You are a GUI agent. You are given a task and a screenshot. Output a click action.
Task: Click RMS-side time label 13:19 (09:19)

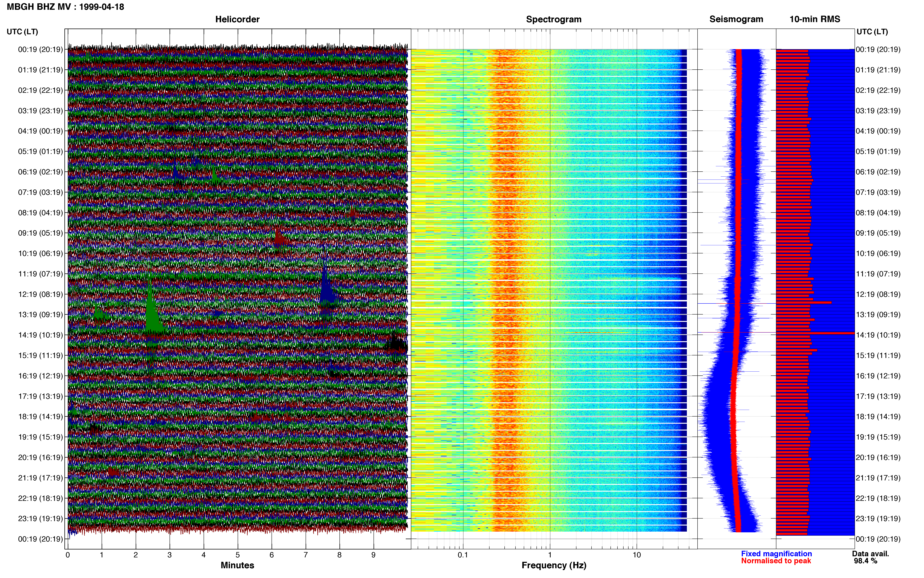coord(878,315)
